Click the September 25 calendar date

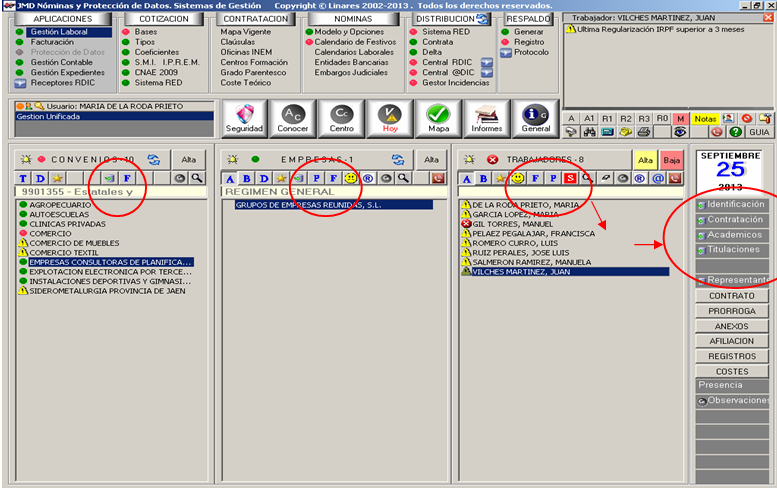point(730,170)
